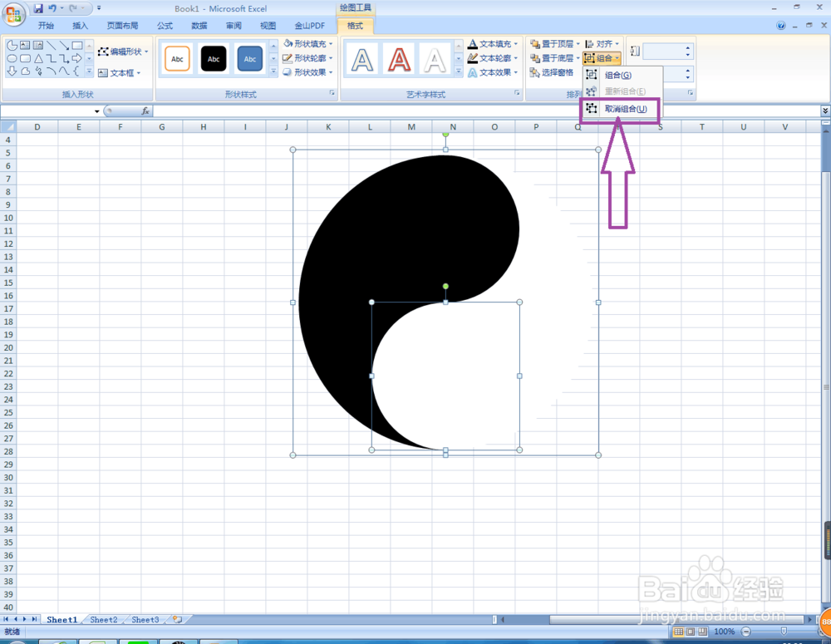Screen dimensions: 831x644
Task: Open the 艺术字样式 dialog launcher
Action: pos(517,93)
